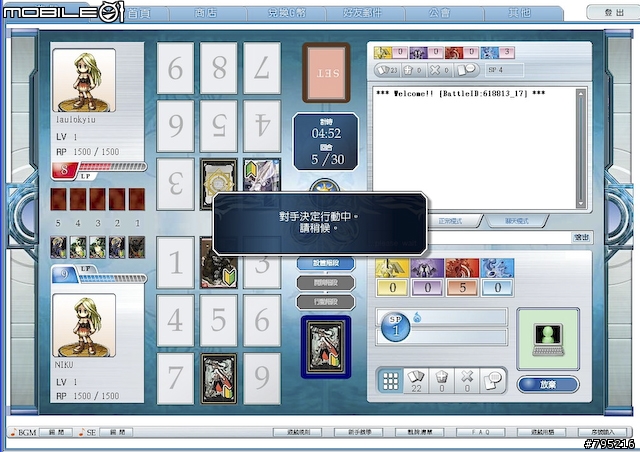Click the opponent's yellow element icon
The image size is (640, 452).
click(383, 53)
